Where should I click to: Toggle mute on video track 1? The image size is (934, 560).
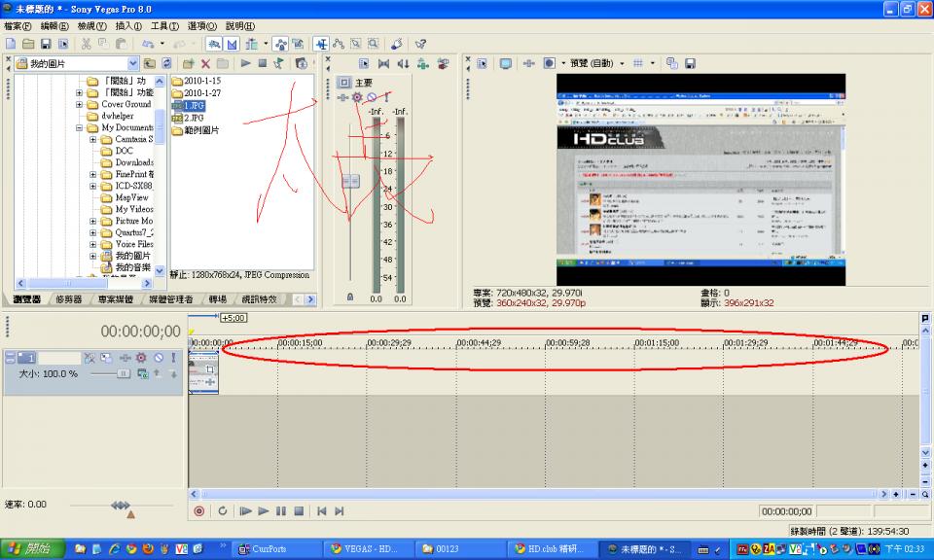point(158,358)
